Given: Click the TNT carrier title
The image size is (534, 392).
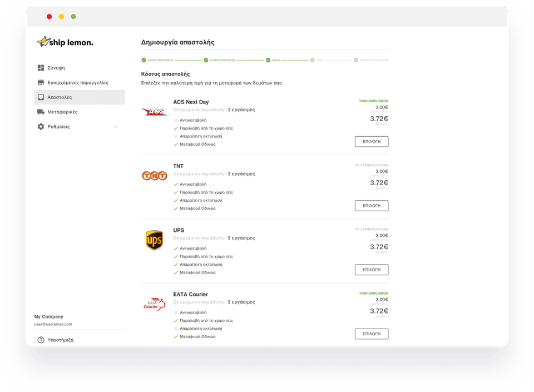Looking at the screenshot, I should coord(178,166).
